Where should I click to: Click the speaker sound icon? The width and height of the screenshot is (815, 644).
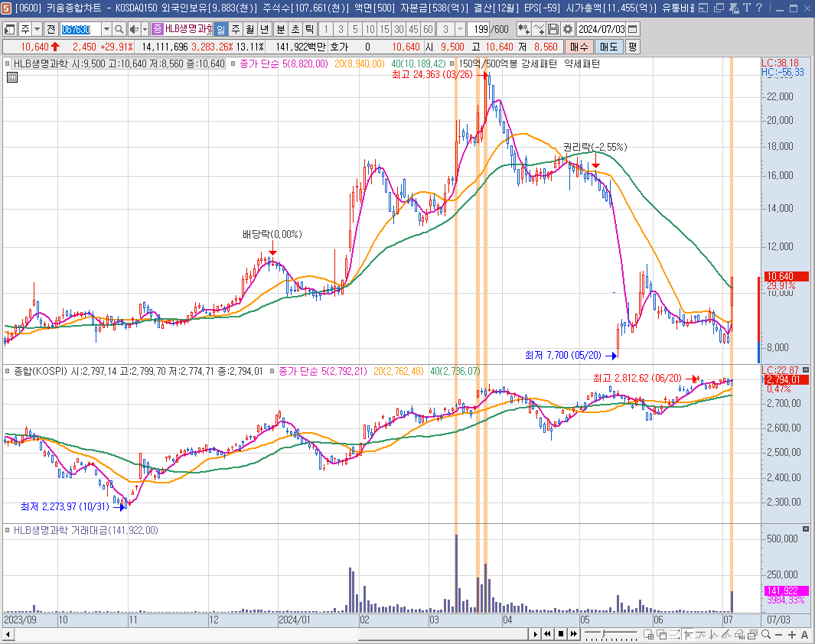coord(134,30)
